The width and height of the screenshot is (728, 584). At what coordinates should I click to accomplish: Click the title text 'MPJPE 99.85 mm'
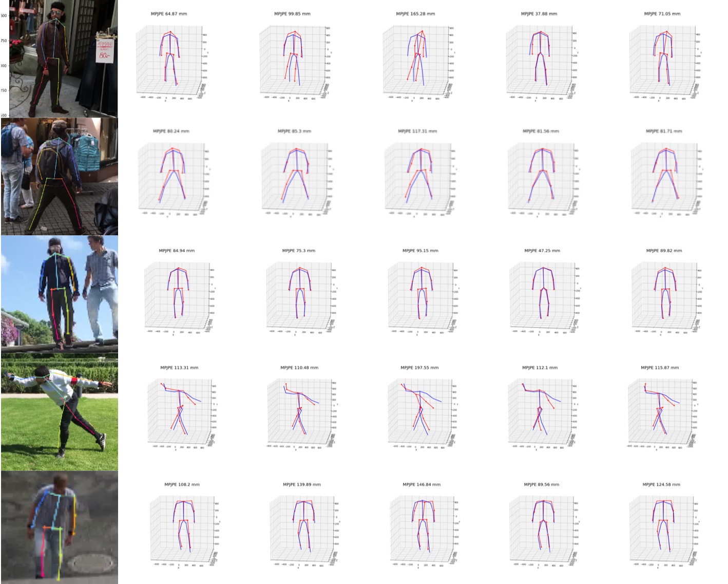[292, 14]
